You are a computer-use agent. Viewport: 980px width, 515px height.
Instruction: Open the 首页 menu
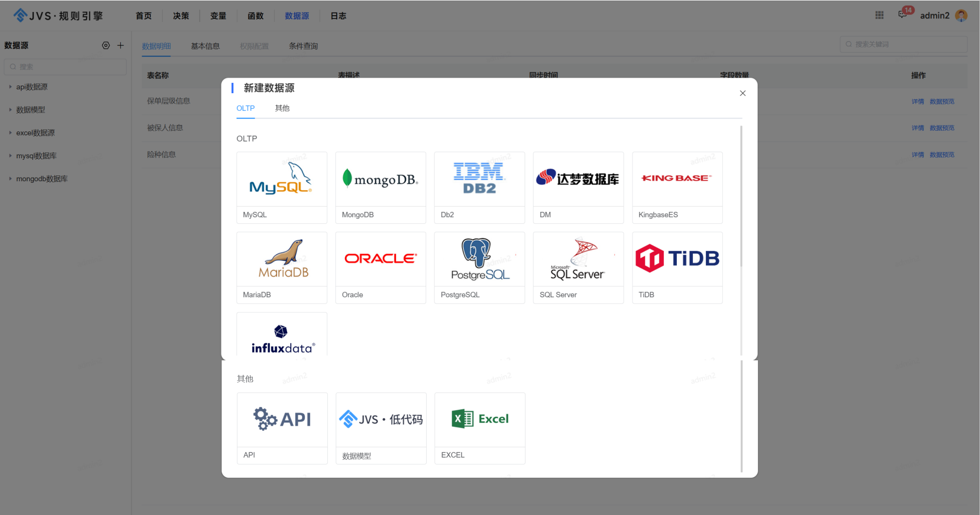click(143, 16)
